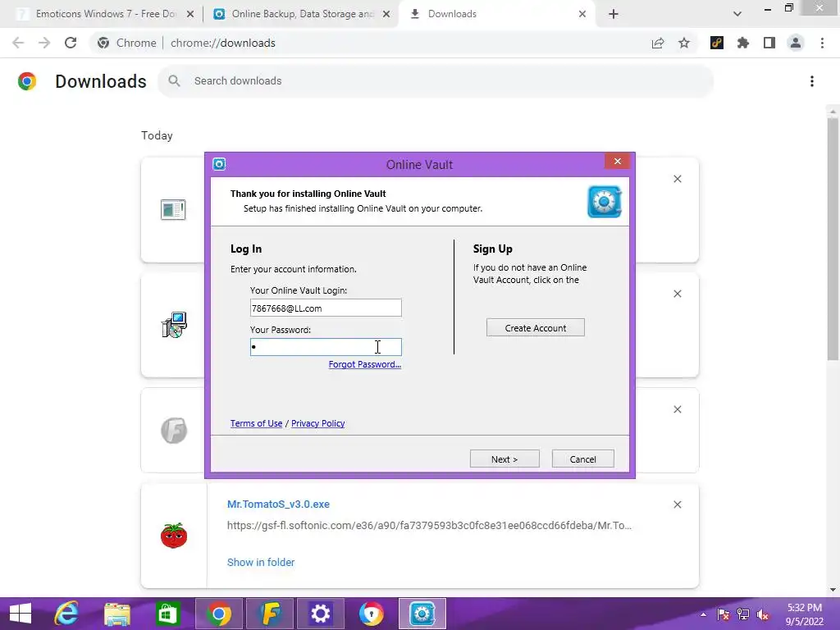The image size is (840, 630).
Task: Open Internet Explorer from taskbar
Action: pos(66,614)
